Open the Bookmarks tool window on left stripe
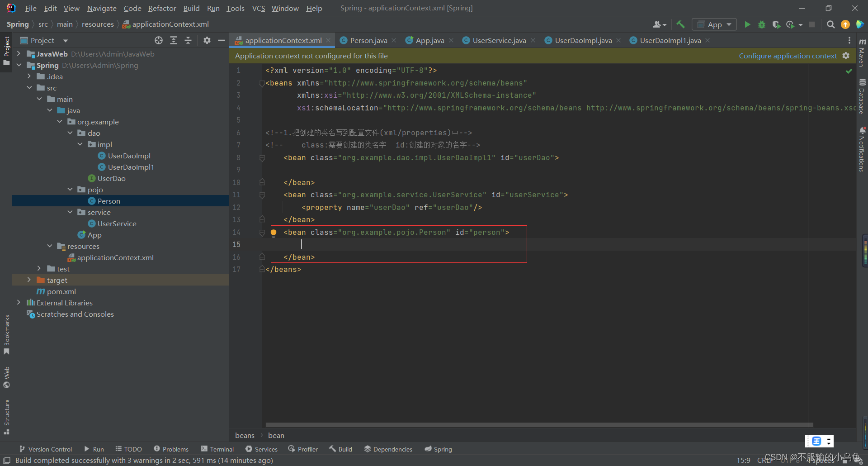868x466 pixels. [6, 335]
